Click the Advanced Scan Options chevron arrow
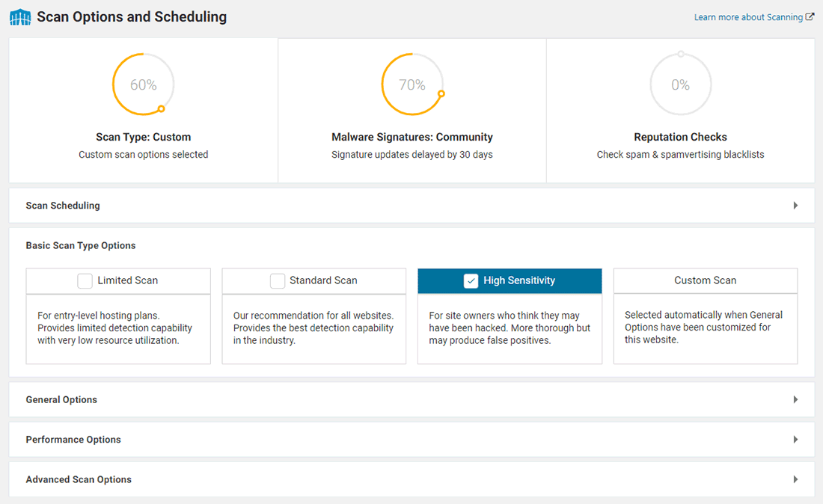Viewport: 823px width, 504px height. [x=795, y=479]
